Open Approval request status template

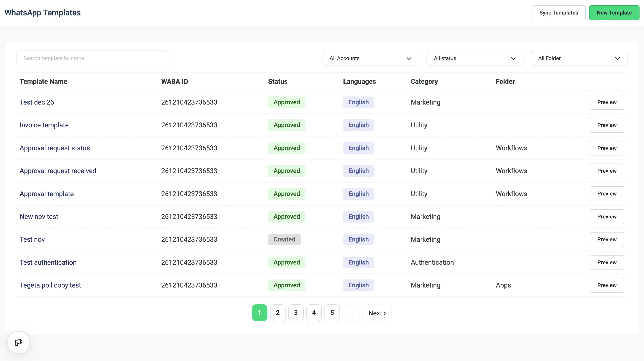[x=55, y=148]
